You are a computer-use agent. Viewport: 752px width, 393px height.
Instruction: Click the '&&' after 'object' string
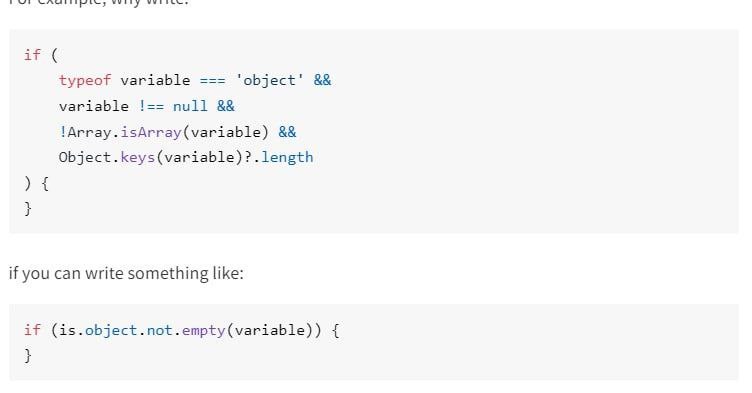click(322, 80)
